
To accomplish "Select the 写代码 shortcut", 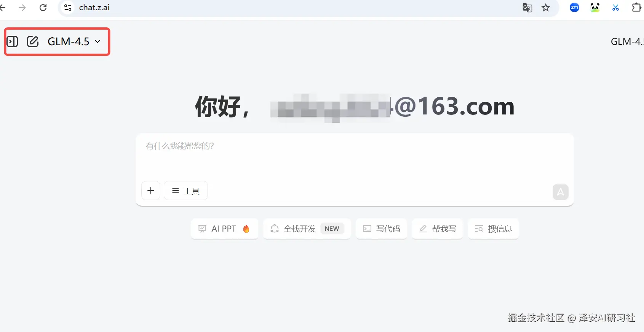I will click(x=381, y=229).
